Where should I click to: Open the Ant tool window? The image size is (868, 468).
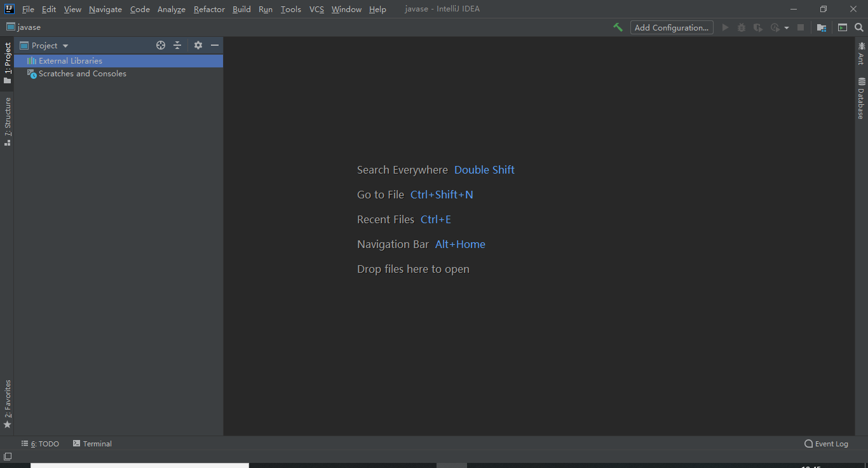click(861, 53)
